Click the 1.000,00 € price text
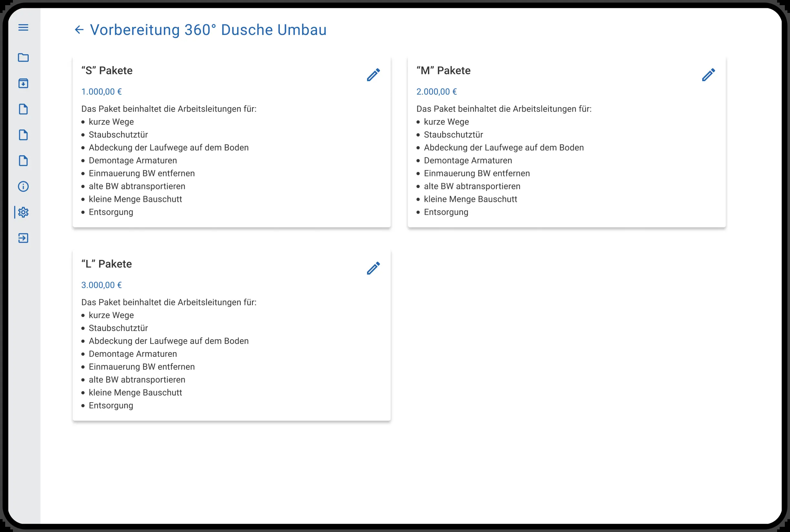This screenshot has width=790, height=532. coord(101,92)
